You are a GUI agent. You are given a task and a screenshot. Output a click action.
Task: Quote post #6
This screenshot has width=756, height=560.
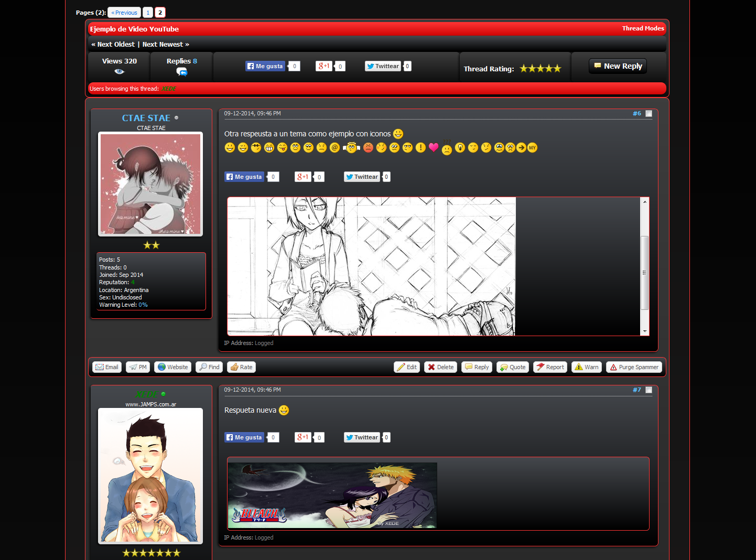513,367
